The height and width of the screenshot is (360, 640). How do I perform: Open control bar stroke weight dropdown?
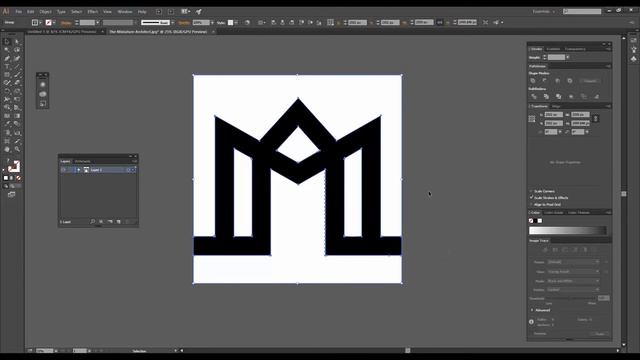click(x=98, y=22)
